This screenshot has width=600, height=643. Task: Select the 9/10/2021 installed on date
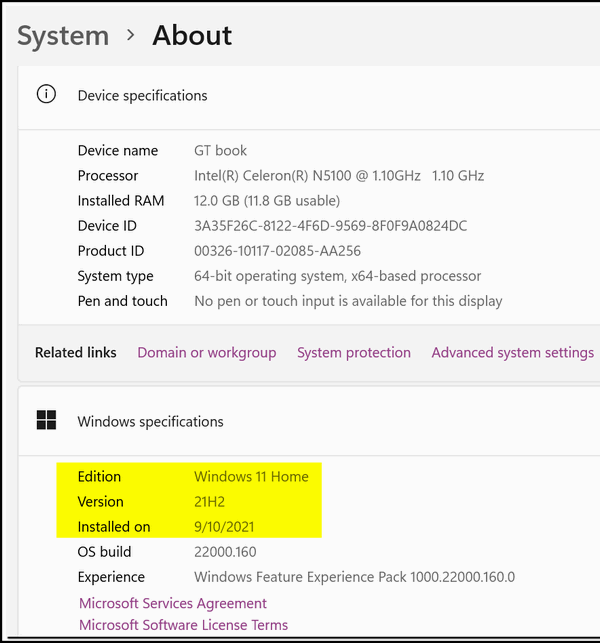point(224,527)
